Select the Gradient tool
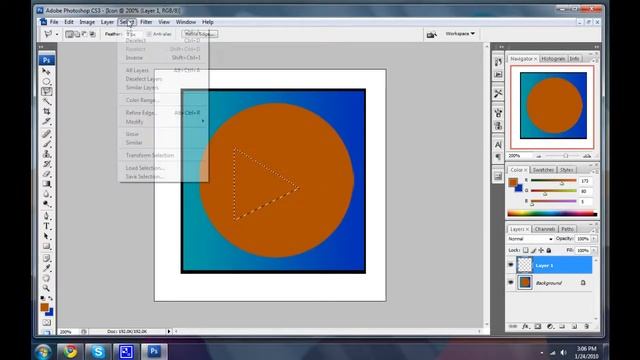 pos(47,184)
